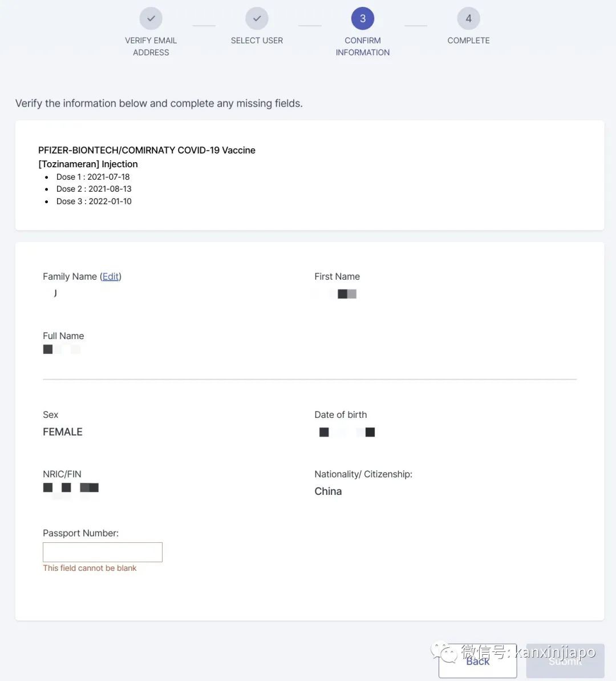This screenshot has height=681, width=616.
Task: Open the Edit link beside Family Name
Action: pyautogui.click(x=111, y=276)
